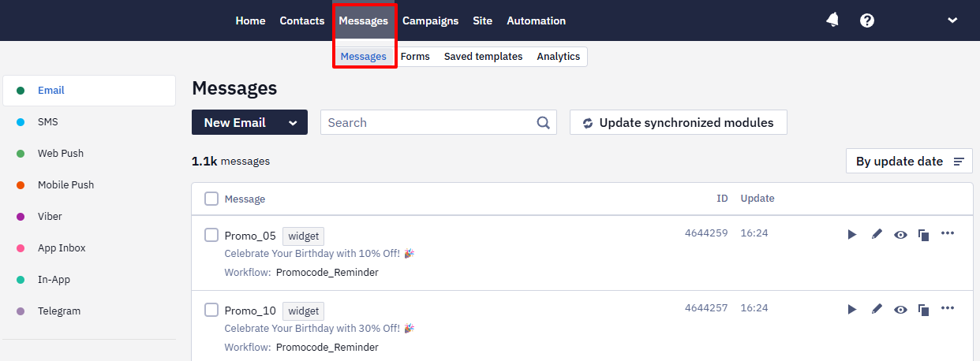The height and width of the screenshot is (361, 980).
Task: Open the Promo_10 message name
Action: [x=250, y=311]
